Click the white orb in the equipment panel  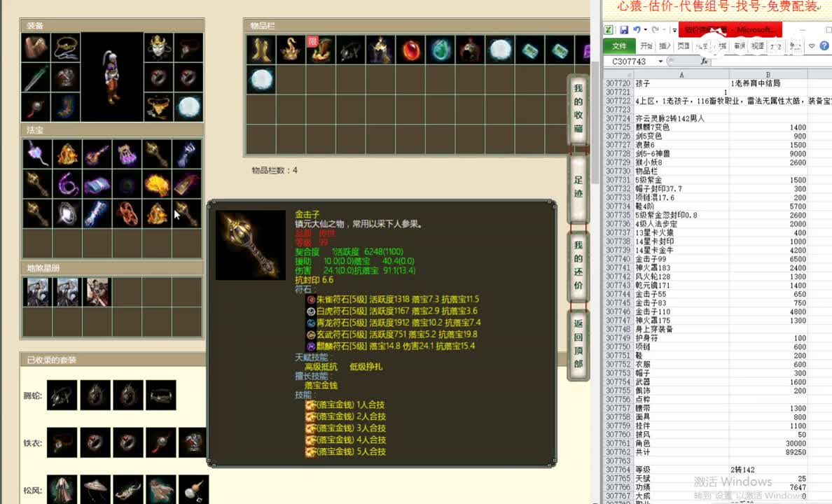(188, 108)
